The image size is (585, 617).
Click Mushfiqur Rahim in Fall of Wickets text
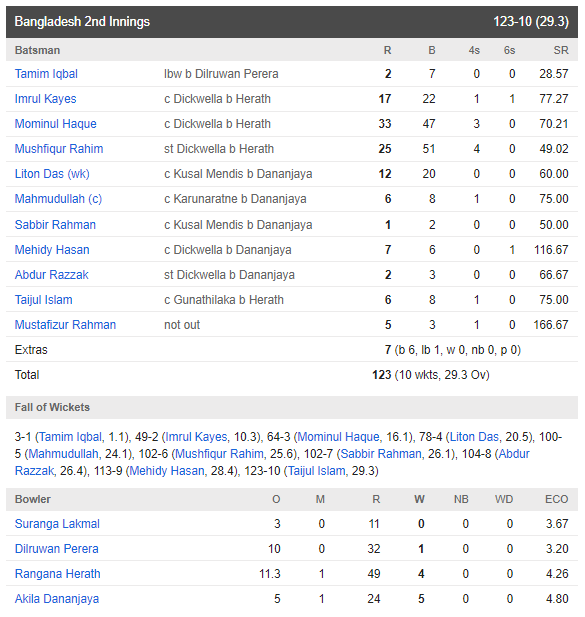click(x=219, y=454)
